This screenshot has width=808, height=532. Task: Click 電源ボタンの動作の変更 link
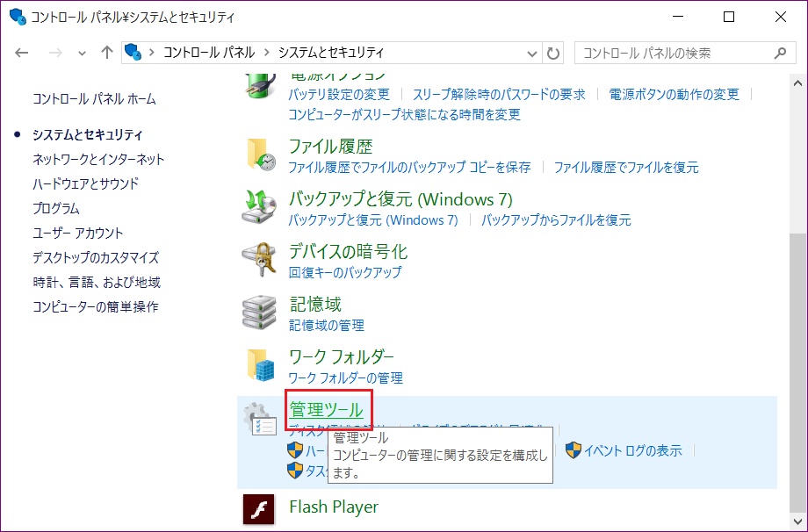[x=674, y=94]
